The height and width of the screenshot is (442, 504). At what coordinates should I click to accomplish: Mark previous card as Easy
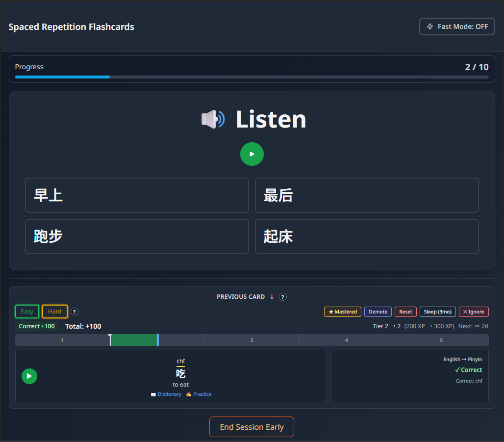(x=27, y=312)
